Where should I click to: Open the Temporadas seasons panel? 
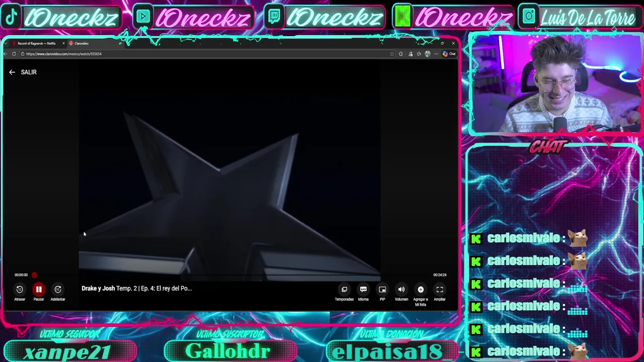point(344,289)
